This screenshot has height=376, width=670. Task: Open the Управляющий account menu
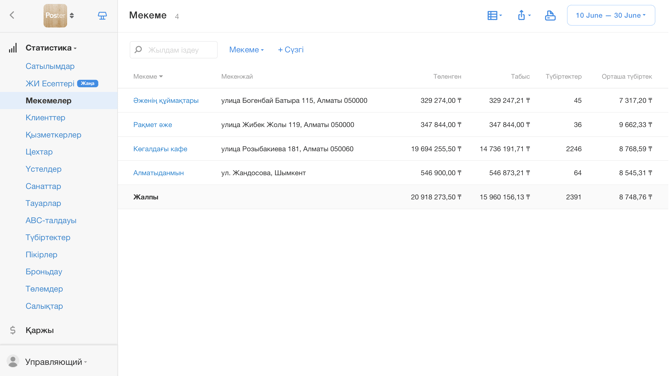click(56, 362)
